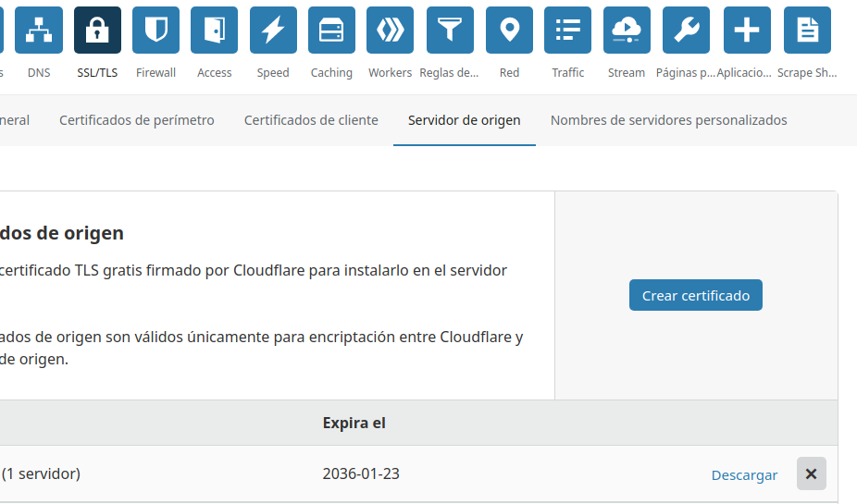Screen dimensions: 857x504
Task: Click the Páginas wrench icon
Action: pos(686,31)
